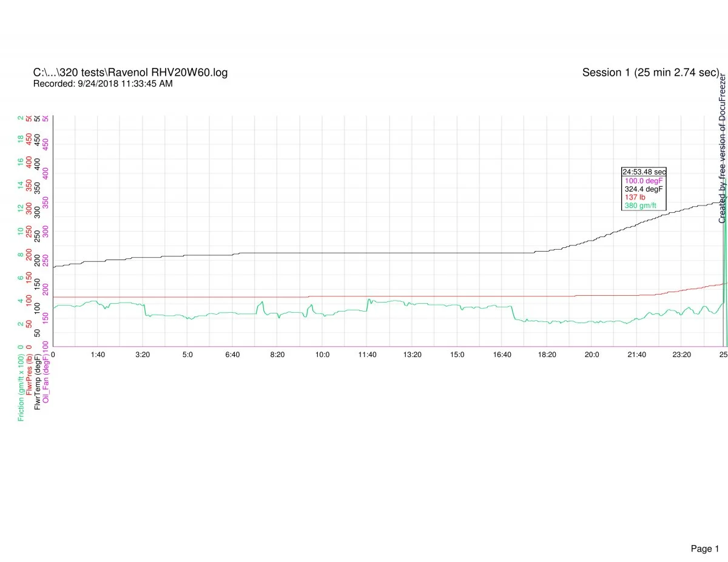Click the 24:53.48 sec tooltip header
Screen dimensions: 728x562
pyautogui.click(x=644, y=172)
